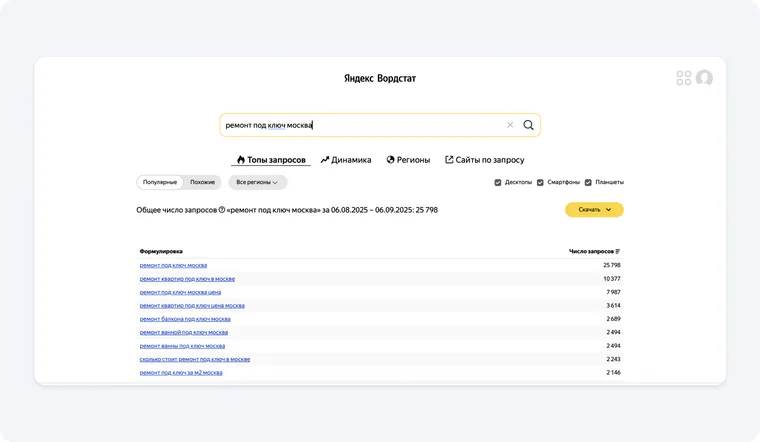The width and height of the screenshot is (760, 442).
Task: Click the help icon beside Общее число запросов
Action: tap(222, 210)
